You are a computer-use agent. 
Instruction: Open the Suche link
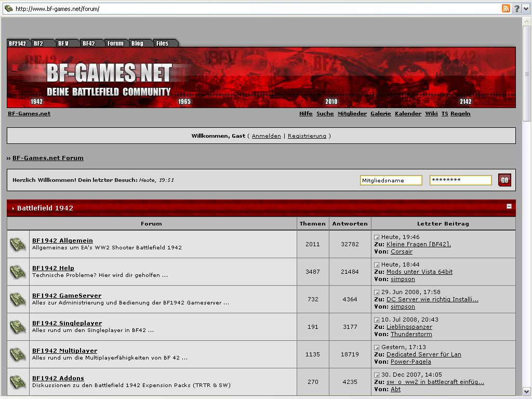tap(325, 114)
